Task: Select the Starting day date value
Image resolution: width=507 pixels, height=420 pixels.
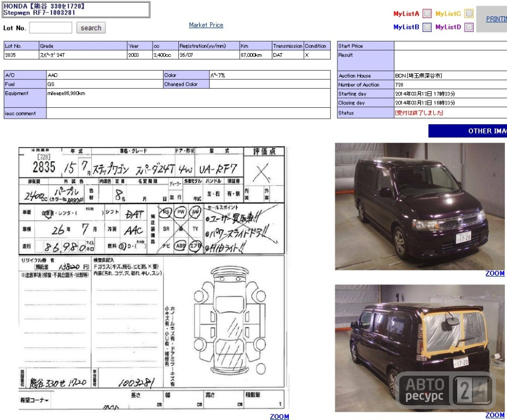Action: coord(425,94)
